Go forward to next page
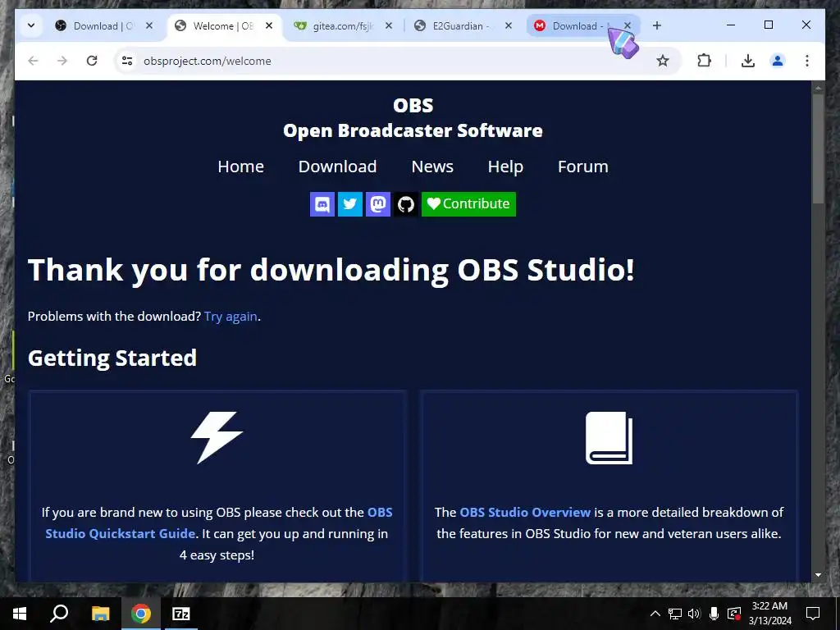The height and width of the screenshot is (630, 840). tap(62, 61)
